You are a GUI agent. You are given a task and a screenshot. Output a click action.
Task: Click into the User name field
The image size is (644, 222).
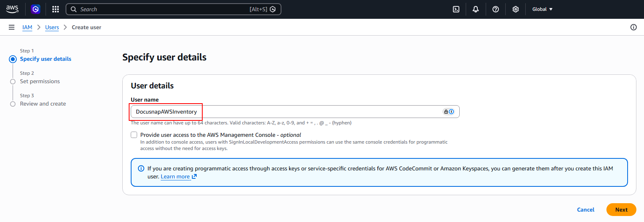coord(295,112)
